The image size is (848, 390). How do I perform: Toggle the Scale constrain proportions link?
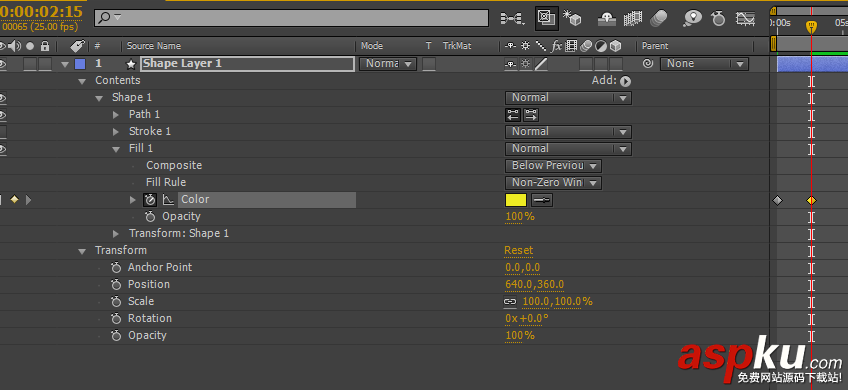point(510,302)
